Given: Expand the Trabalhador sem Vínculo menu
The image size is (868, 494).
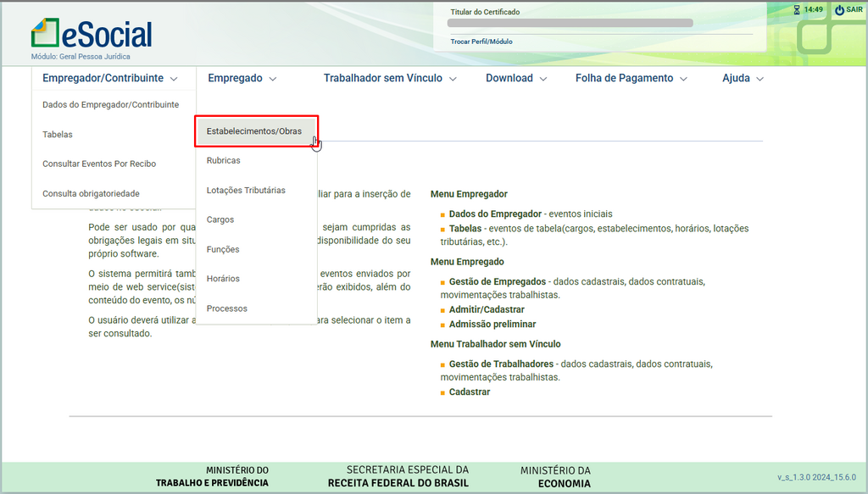Looking at the screenshot, I should [389, 78].
